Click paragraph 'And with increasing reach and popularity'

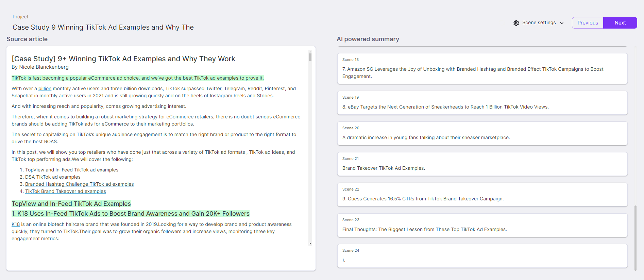(x=99, y=106)
